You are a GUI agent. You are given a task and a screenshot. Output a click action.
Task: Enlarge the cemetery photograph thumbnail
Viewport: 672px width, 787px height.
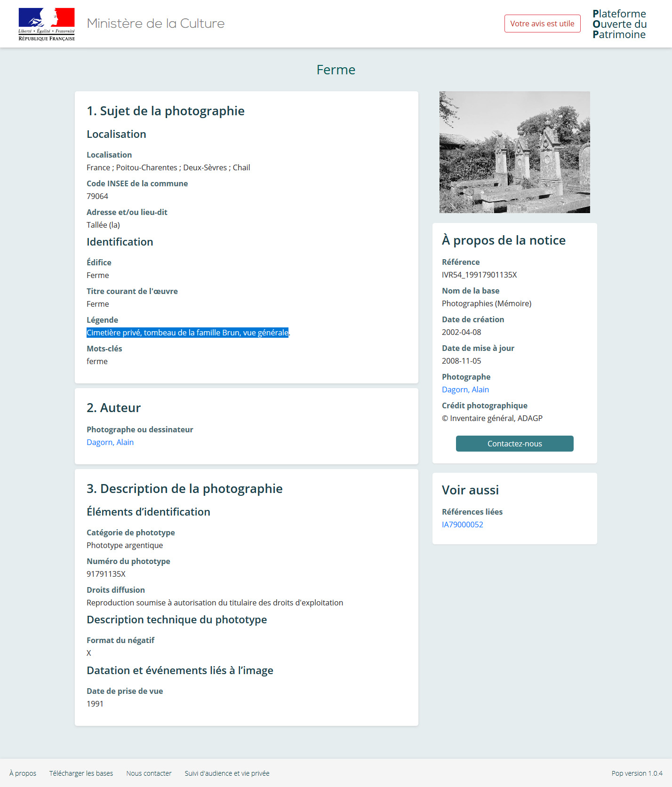(514, 152)
